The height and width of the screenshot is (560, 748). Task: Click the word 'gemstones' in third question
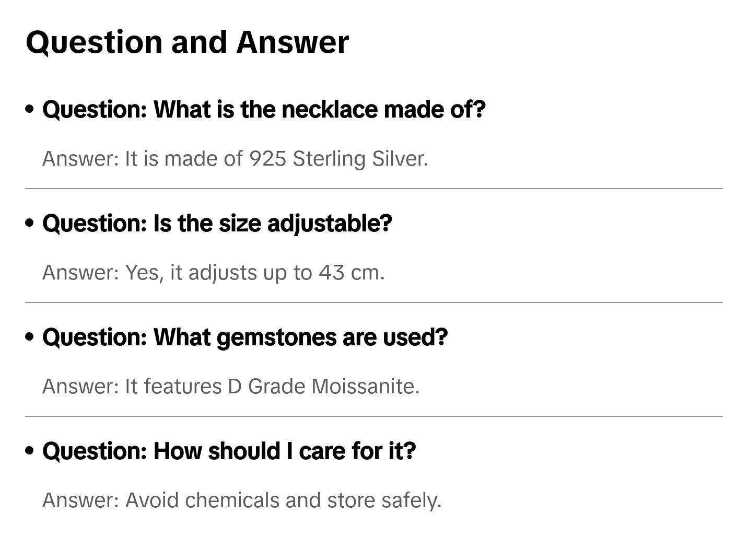(x=276, y=337)
